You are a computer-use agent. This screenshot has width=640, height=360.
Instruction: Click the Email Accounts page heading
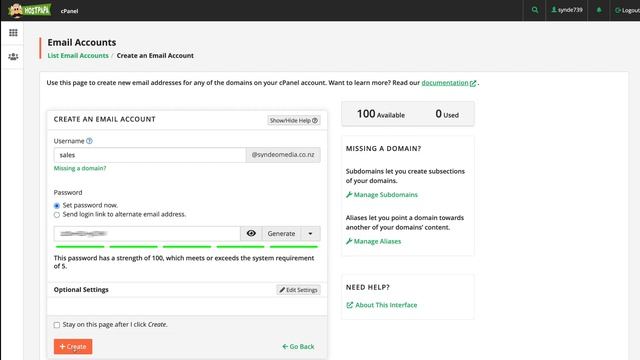[82, 42]
